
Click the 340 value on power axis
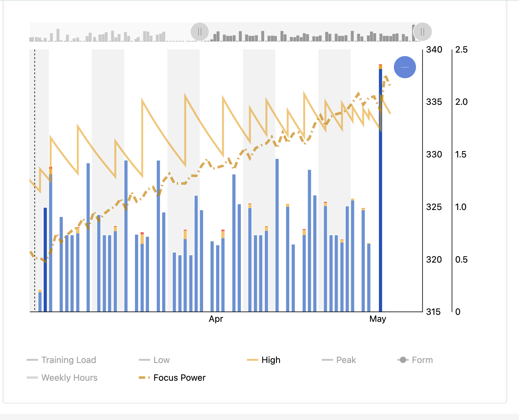click(x=434, y=50)
